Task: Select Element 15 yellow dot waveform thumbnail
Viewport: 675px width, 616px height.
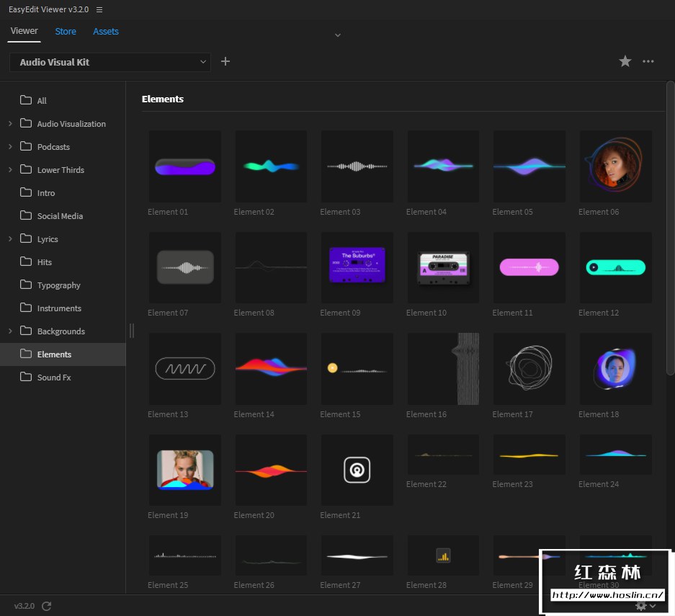Action: point(357,368)
